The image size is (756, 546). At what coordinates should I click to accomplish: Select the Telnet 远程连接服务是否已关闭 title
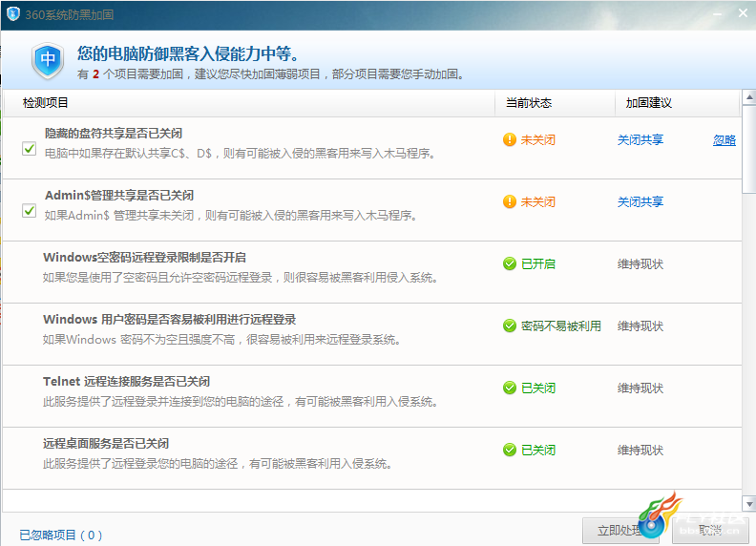tap(126, 382)
